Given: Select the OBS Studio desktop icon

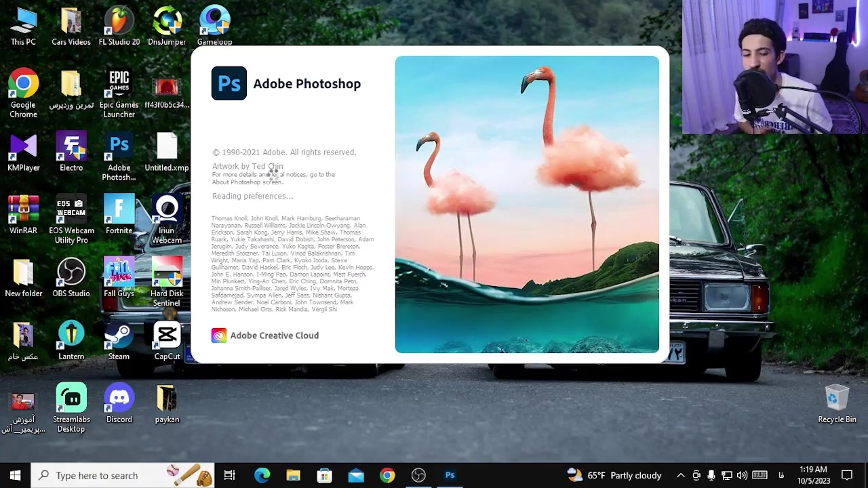Looking at the screenshot, I should tap(71, 279).
